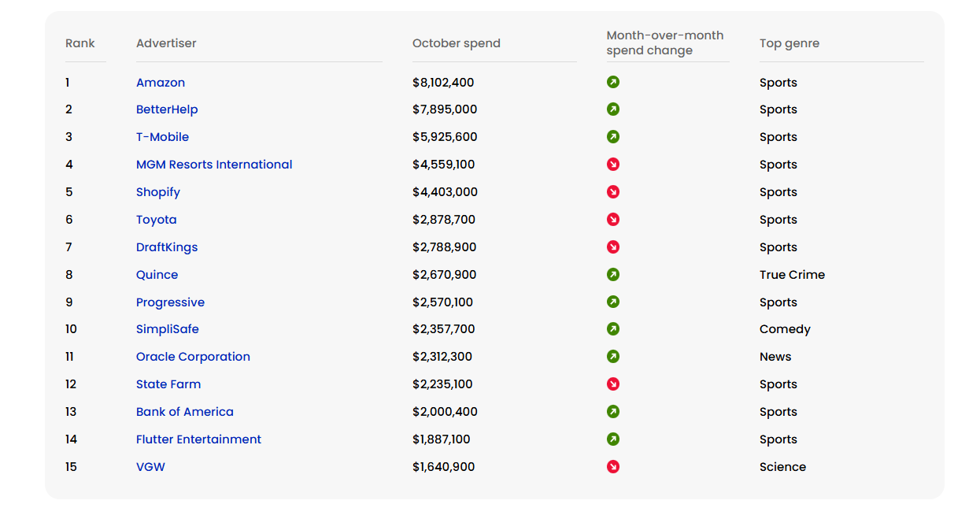This screenshot has height=519, width=980.
Task: Click the green up arrow in T-Mobile row
Action: coord(613,136)
